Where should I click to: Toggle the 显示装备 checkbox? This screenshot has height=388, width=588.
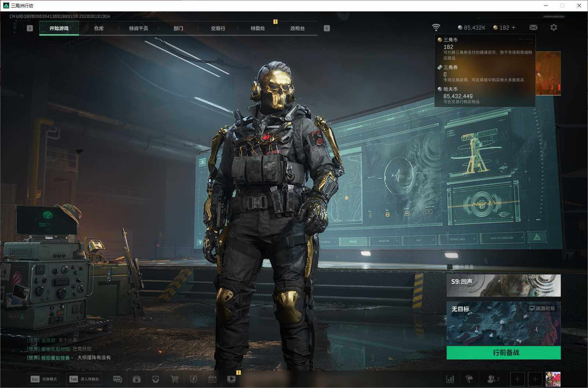pyautogui.click(x=450, y=267)
